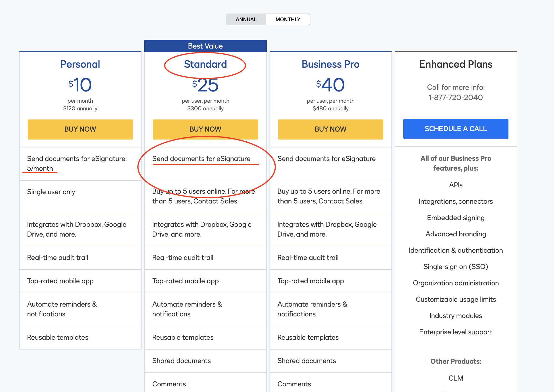This screenshot has width=554, height=392.
Task: Click 'Comments' in Business Pro column
Action: tap(294, 384)
